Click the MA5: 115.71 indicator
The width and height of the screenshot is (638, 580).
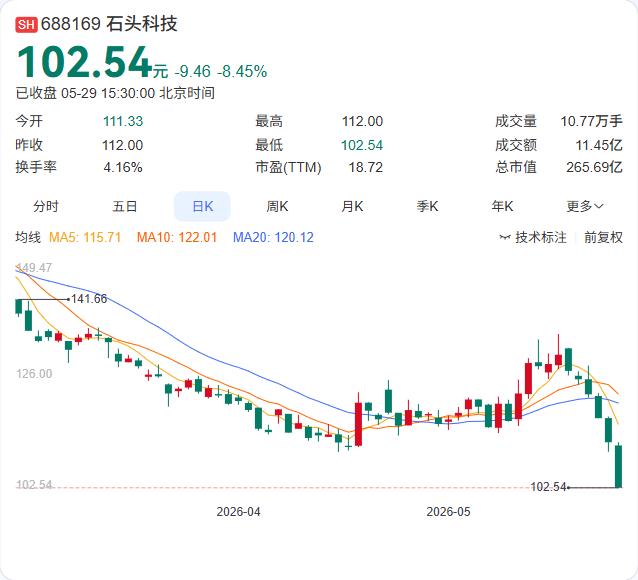[x=85, y=237]
